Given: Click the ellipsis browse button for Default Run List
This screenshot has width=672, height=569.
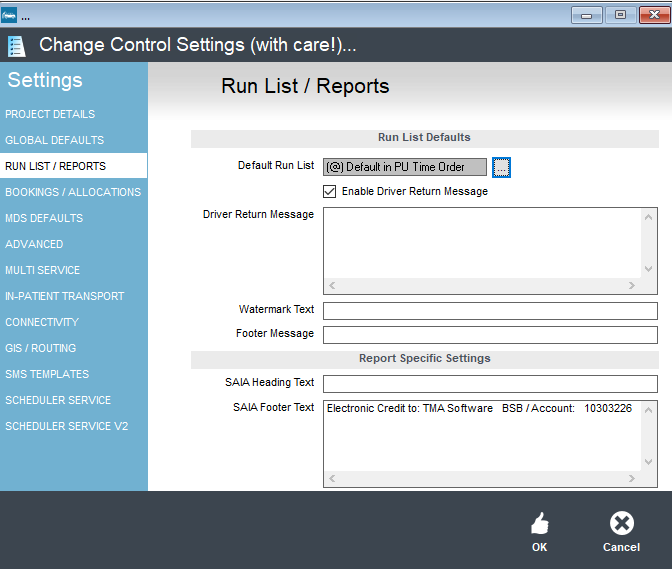Looking at the screenshot, I should 501,167.
